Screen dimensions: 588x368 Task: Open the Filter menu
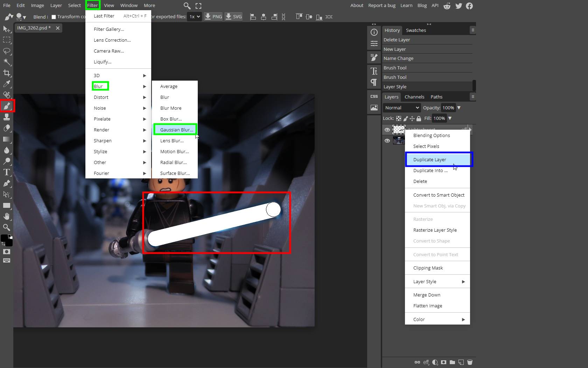pos(93,5)
